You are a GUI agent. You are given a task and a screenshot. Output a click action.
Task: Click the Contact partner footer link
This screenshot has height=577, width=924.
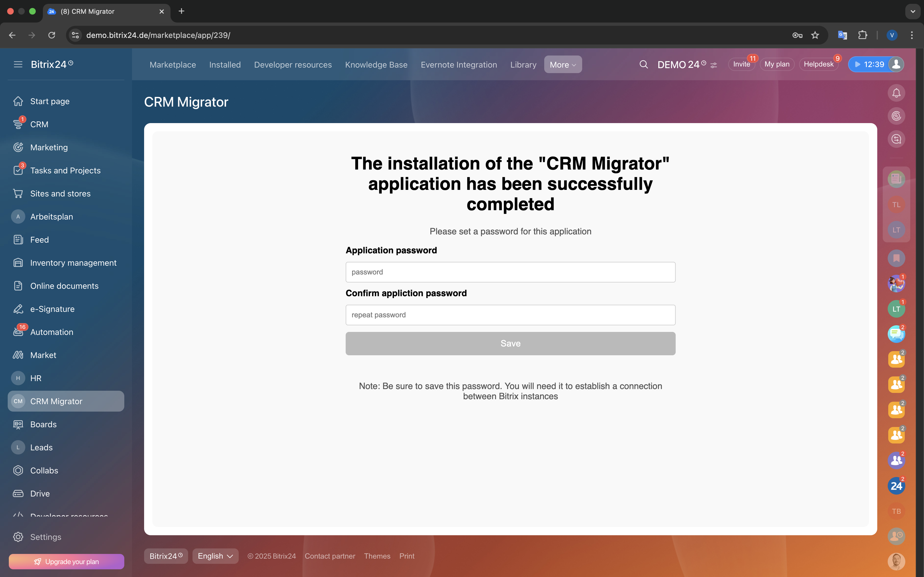pos(329,556)
